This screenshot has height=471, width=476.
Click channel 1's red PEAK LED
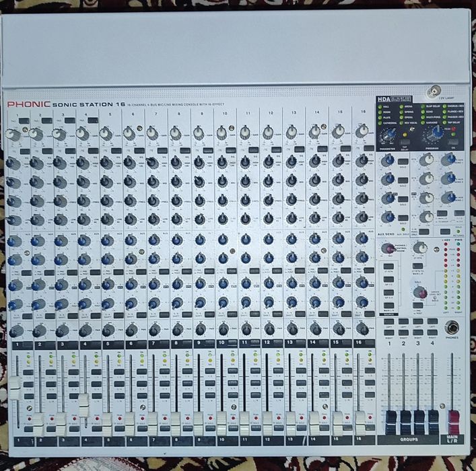tap(30, 419)
